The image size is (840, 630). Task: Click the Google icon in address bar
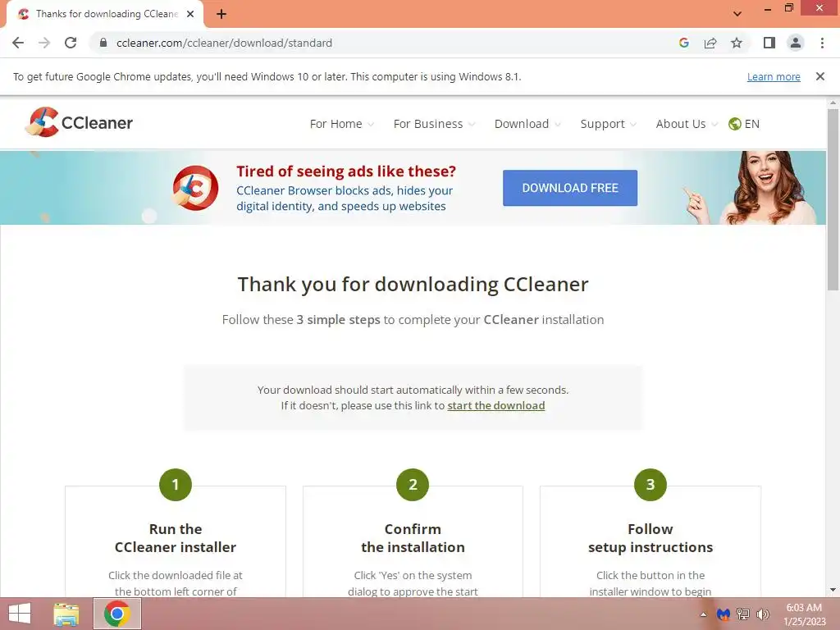683,43
